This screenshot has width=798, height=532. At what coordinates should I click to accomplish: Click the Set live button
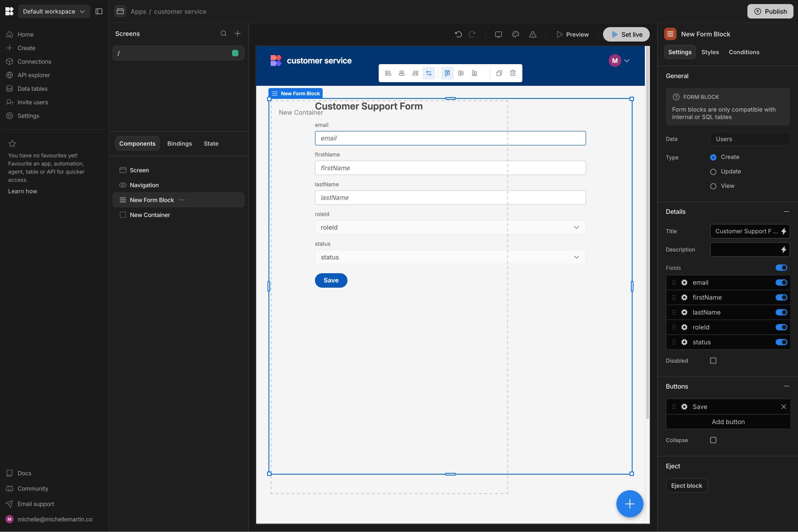(626, 34)
